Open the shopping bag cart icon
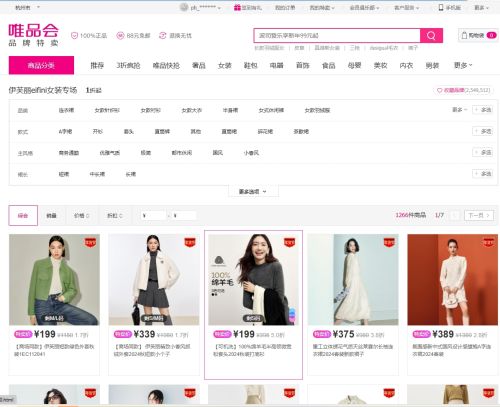Image resolution: width=500 pixels, height=407 pixels. coord(464,35)
